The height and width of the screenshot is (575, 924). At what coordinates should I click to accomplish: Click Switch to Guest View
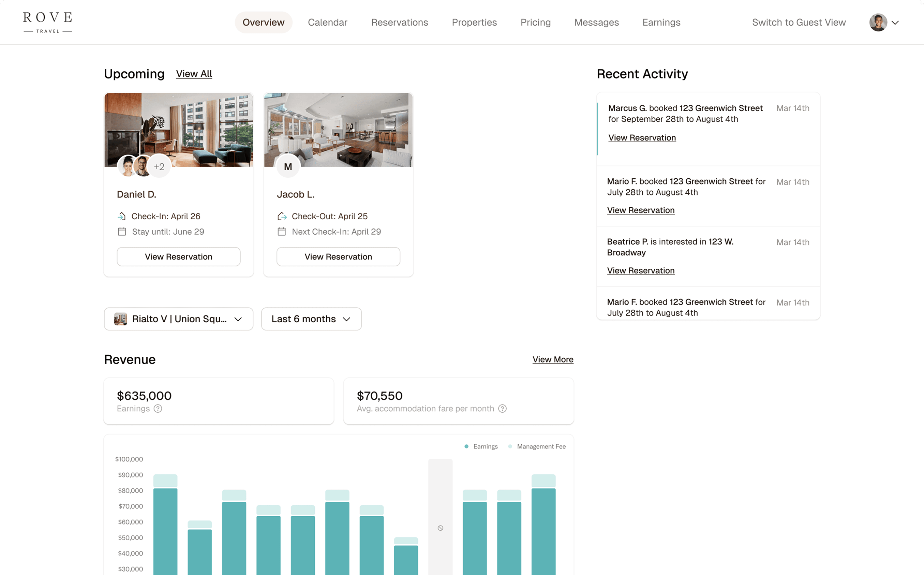click(799, 23)
